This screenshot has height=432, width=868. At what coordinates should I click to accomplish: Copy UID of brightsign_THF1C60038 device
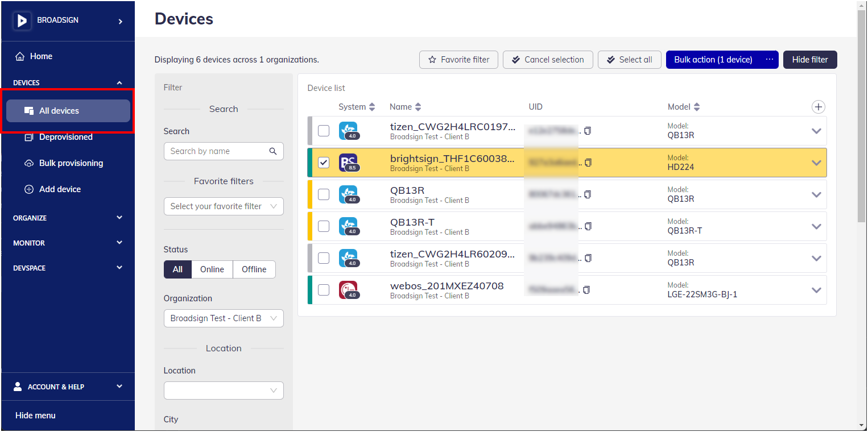tap(588, 163)
